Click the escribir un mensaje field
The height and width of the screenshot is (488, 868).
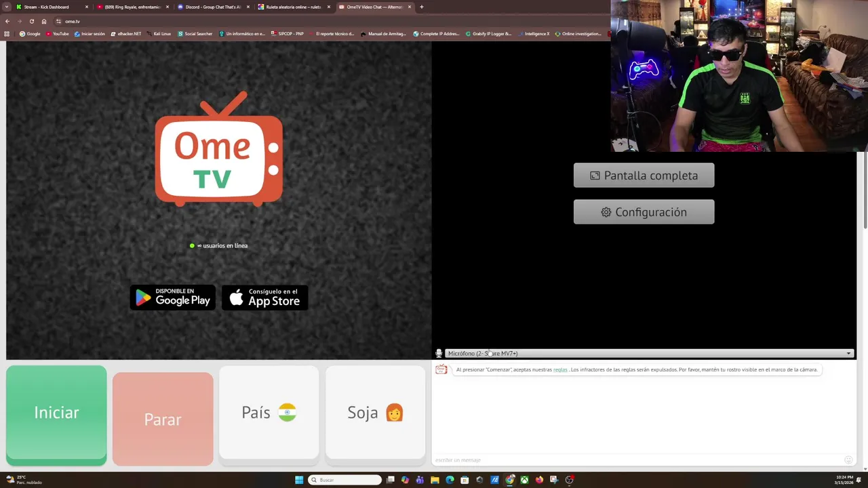(637, 460)
